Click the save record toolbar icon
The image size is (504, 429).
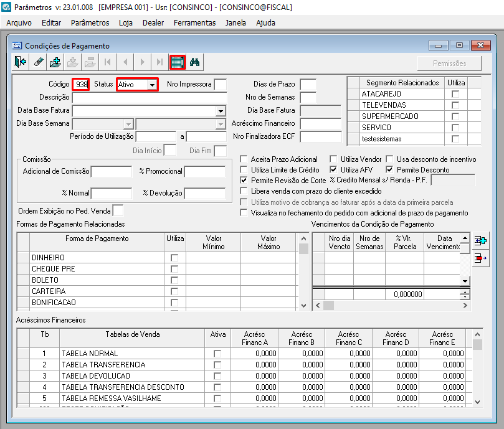pos(73,62)
